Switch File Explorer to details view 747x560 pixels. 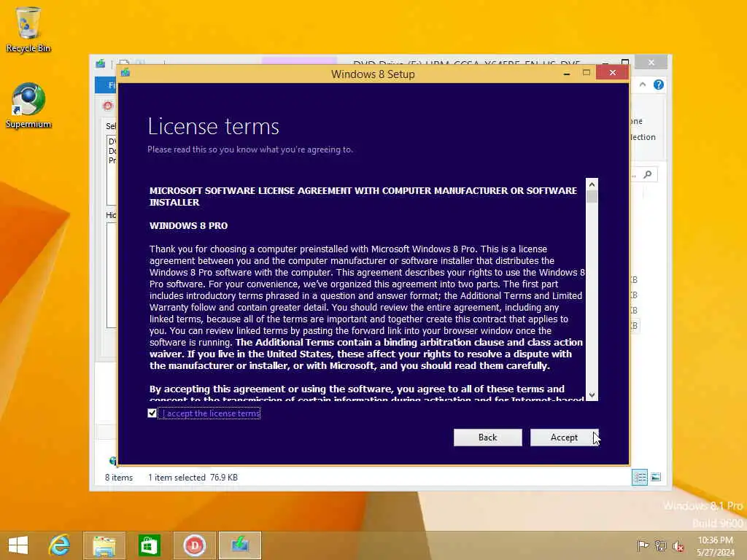click(x=639, y=477)
